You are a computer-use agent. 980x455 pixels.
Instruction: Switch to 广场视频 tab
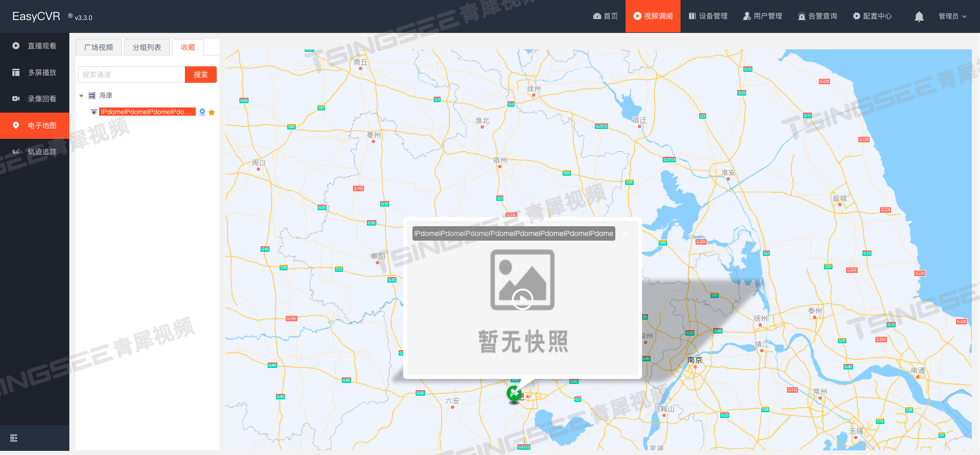[x=99, y=47]
